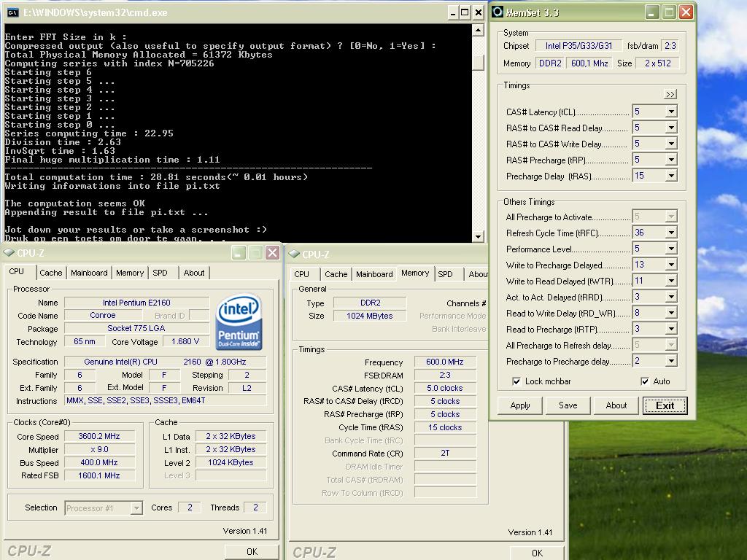Click memory Size value 1024 MBytes
747x560 pixels.
[370, 316]
